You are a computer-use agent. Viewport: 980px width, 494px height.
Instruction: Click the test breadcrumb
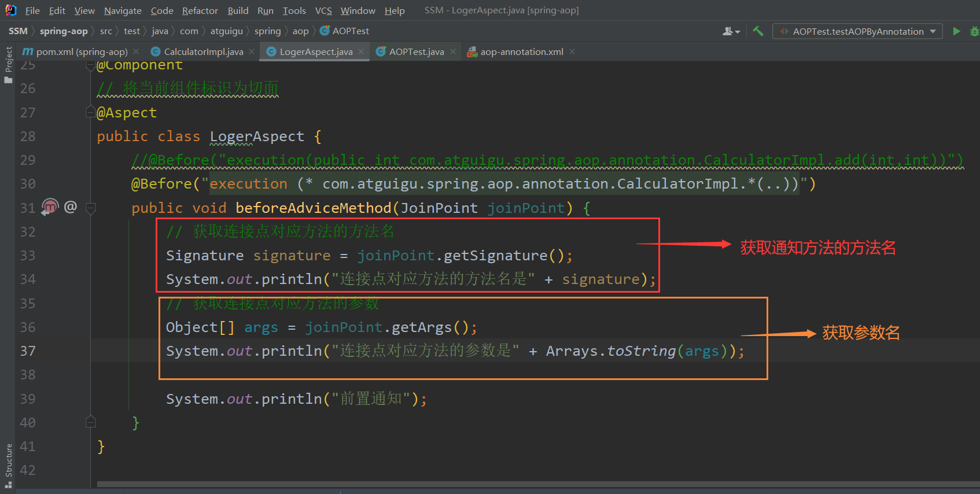[x=132, y=31]
